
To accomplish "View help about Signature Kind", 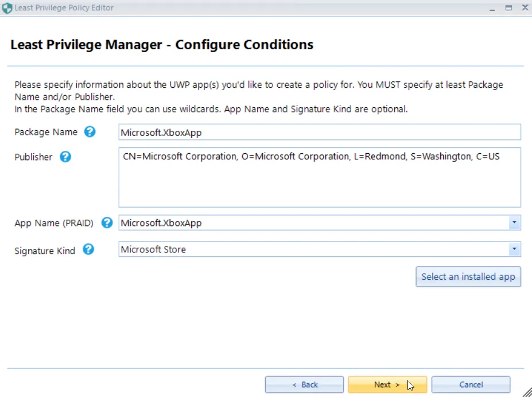I will click(x=88, y=250).
